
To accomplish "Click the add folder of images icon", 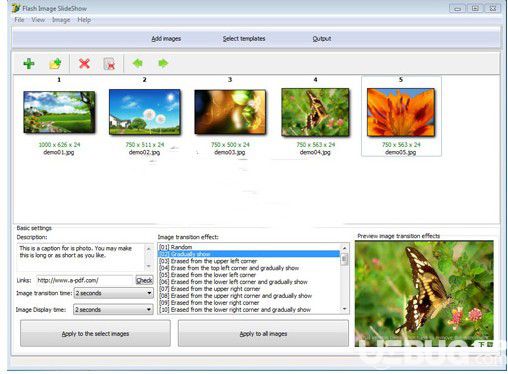I will pyautogui.click(x=55, y=63).
